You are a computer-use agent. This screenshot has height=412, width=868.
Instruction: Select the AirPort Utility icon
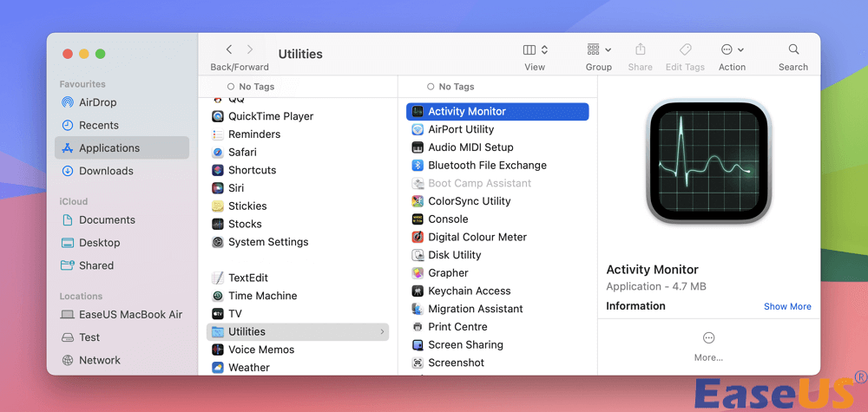tap(418, 129)
